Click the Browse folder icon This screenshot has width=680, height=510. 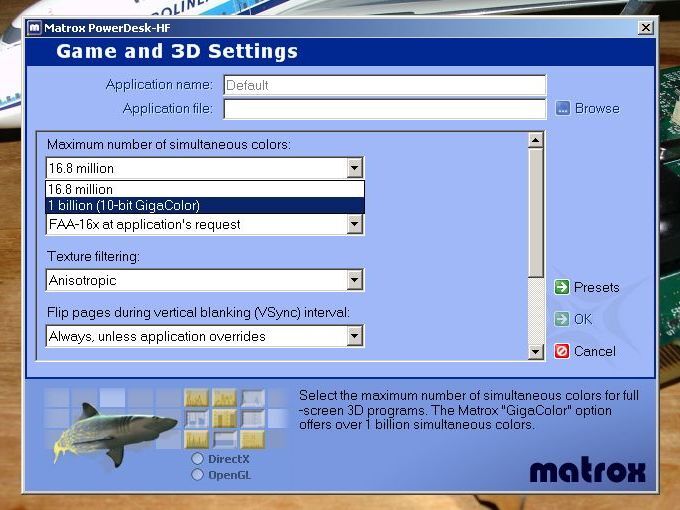562,108
